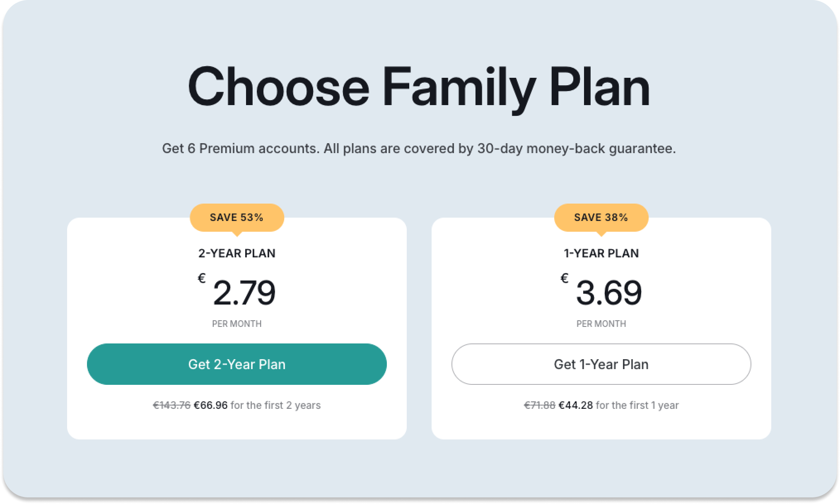Click the €66.96 discounted total

[211, 405]
